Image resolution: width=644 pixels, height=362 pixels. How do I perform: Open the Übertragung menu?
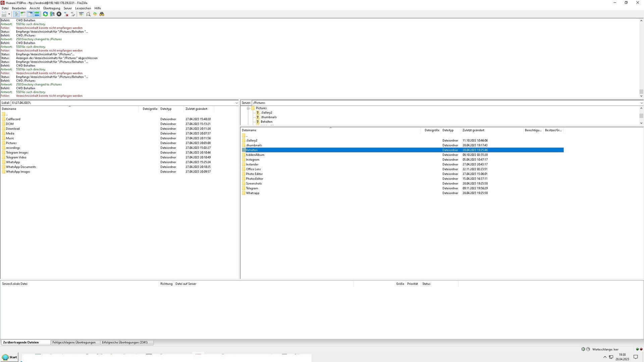tap(51, 8)
